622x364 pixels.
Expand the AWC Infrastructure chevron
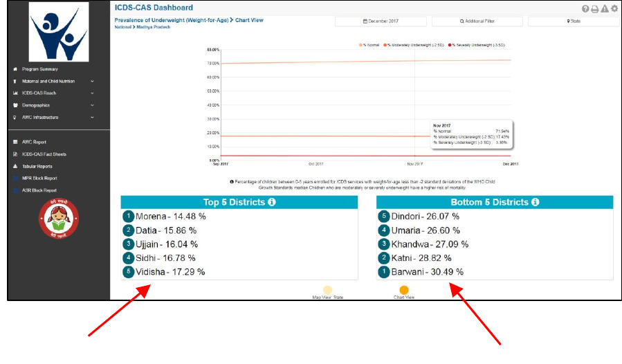click(x=92, y=118)
